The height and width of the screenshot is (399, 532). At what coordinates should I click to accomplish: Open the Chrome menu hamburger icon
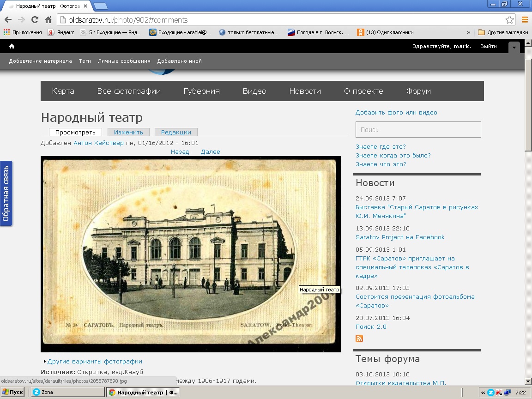pyautogui.click(x=525, y=20)
